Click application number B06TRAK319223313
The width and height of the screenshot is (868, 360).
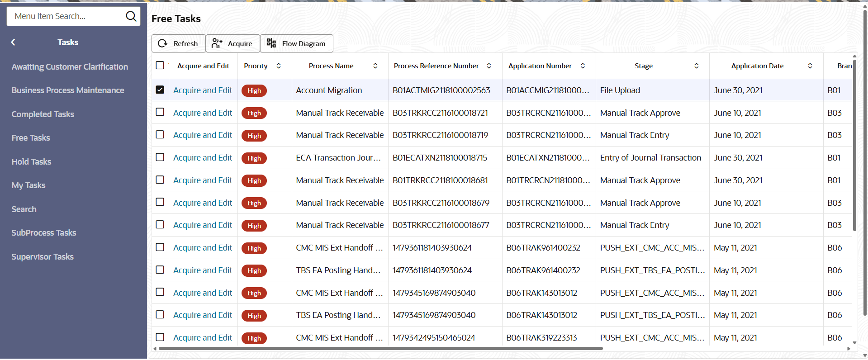coord(542,338)
